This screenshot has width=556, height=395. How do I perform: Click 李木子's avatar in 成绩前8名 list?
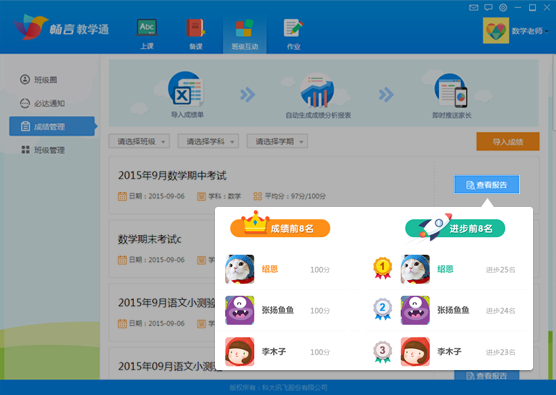coord(240,351)
